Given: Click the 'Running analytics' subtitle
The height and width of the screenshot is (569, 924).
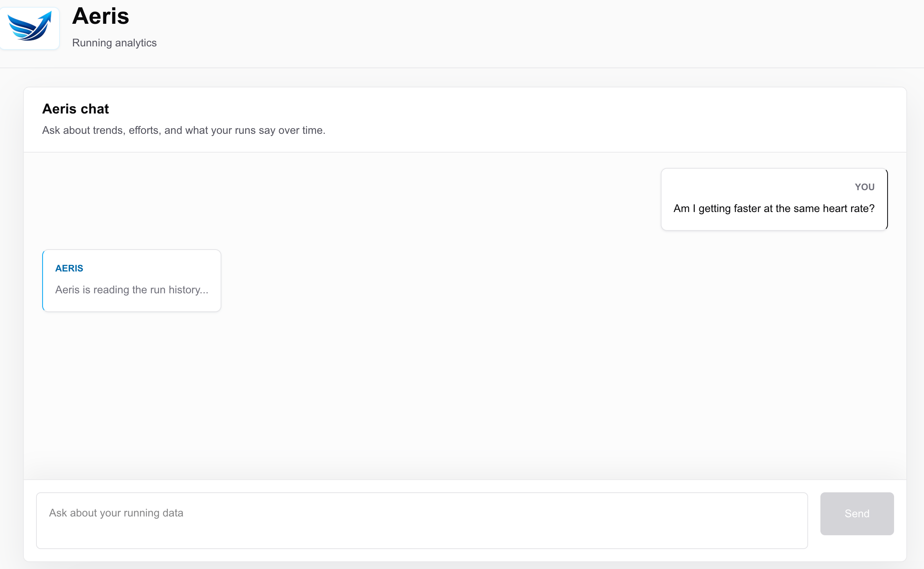Looking at the screenshot, I should pos(114,43).
